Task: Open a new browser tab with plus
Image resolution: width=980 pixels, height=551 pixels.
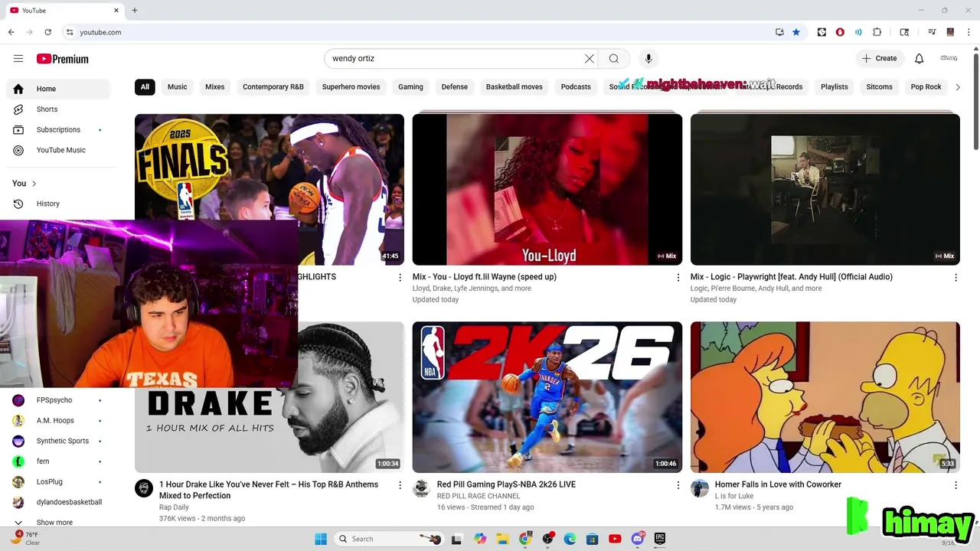Action: [135, 10]
